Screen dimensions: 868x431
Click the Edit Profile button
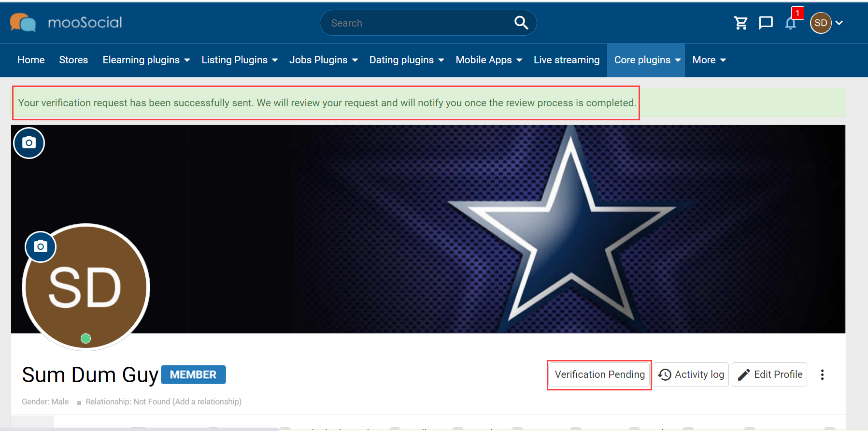point(769,374)
